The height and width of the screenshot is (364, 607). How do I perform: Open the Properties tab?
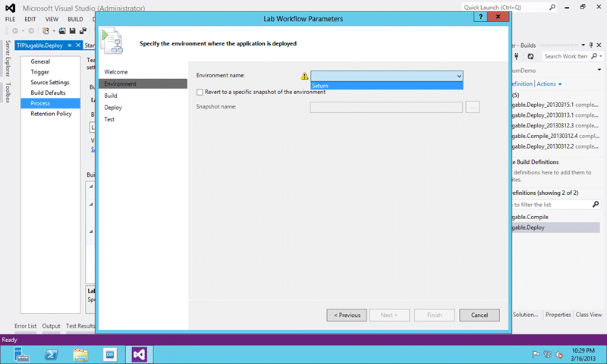558,315
